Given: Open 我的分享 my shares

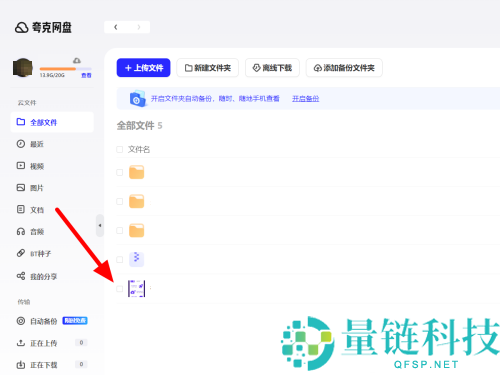Looking at the screenshot, I should [x=43, y=276].
